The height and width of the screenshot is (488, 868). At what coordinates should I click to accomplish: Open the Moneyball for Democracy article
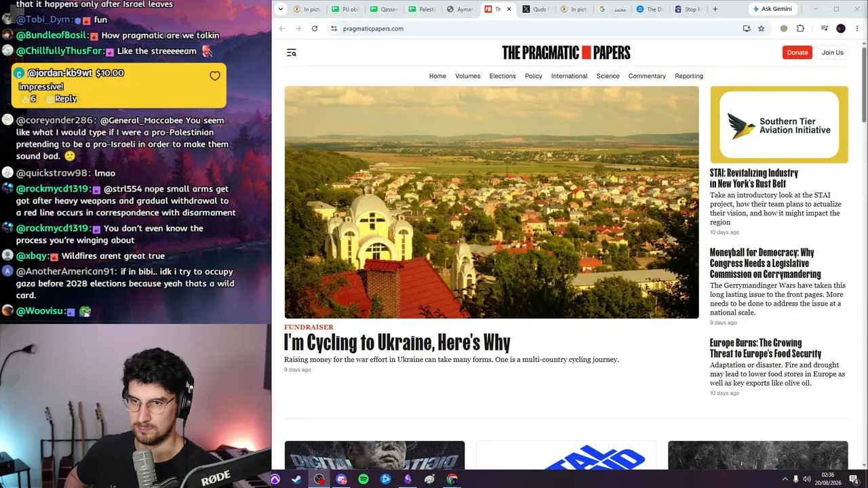coord(766,263)
